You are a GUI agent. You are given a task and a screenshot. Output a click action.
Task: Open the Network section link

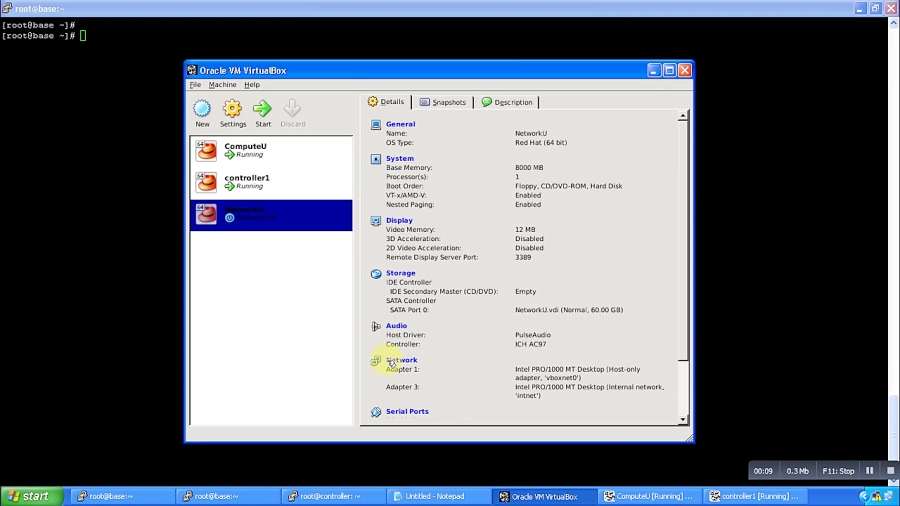pos(401,360)
